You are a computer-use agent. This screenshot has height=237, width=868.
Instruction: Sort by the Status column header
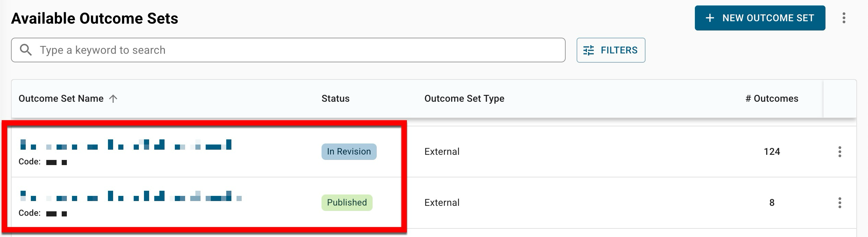tap(335, 99)
